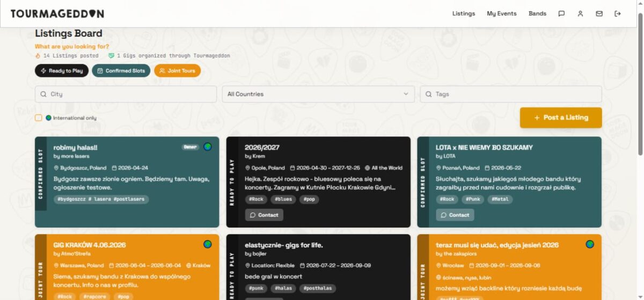
Task: Click globe icon on 'robimy halas!!' card
Action: 208,147
